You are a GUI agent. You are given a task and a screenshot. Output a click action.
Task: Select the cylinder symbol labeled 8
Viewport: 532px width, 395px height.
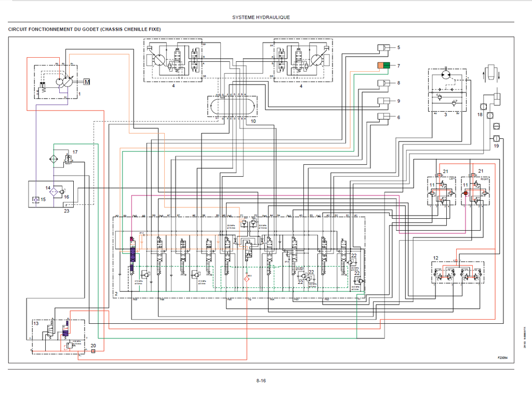[x=384, y=83]
